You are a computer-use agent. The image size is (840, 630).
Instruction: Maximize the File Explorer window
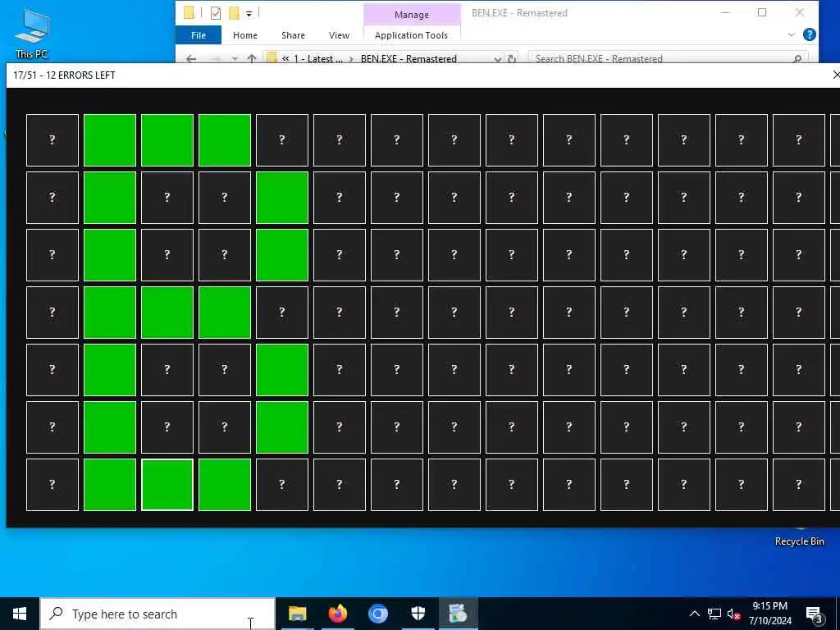point(762,12)
